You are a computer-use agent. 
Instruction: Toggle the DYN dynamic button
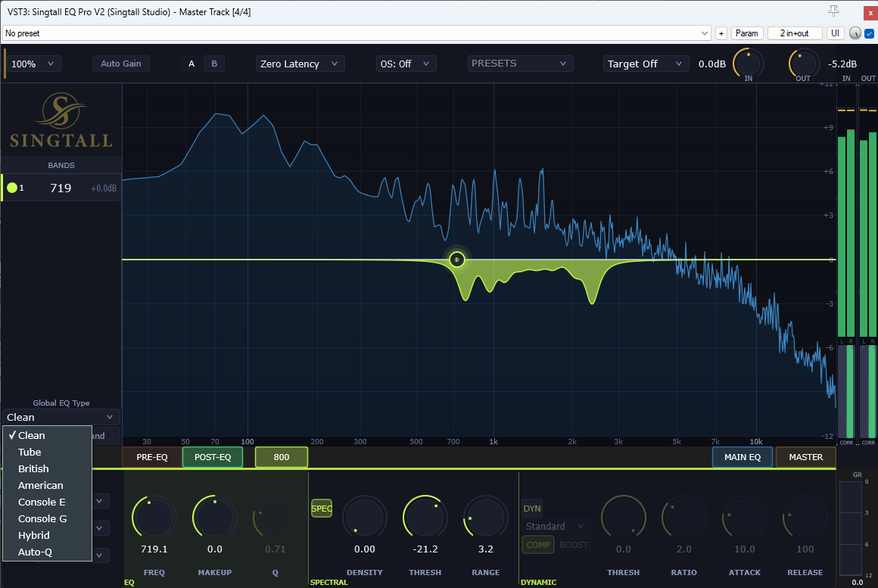pyautogui.click(x=532, y=509)
